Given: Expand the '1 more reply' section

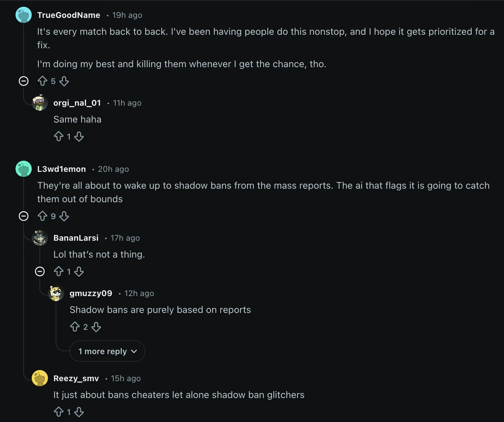Looking at the screenshot, I should [x=107, y=351].
